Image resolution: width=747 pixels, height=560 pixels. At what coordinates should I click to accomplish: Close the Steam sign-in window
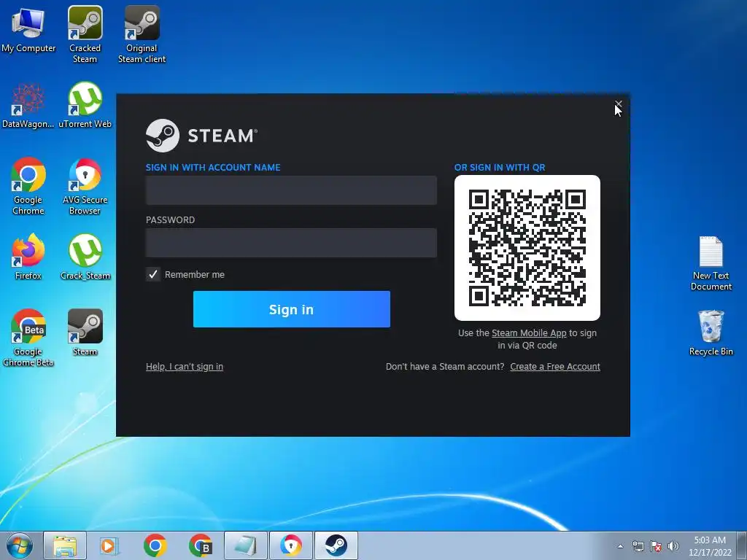[619, 104]
